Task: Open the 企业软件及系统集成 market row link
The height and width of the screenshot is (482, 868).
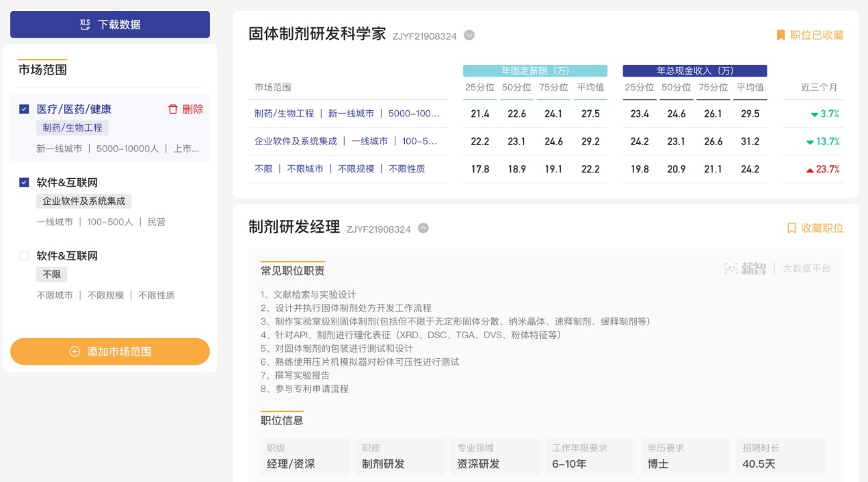Action: pyautogui.click(x=345, y=141)
